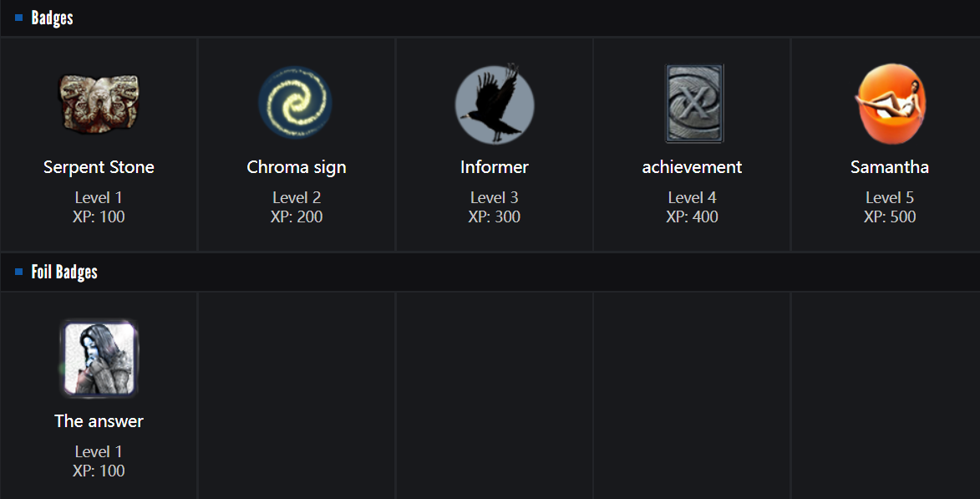Select the Samantha badge title
Screen dimensions: 980x499
pyautogui.click(x=890, y=167)
